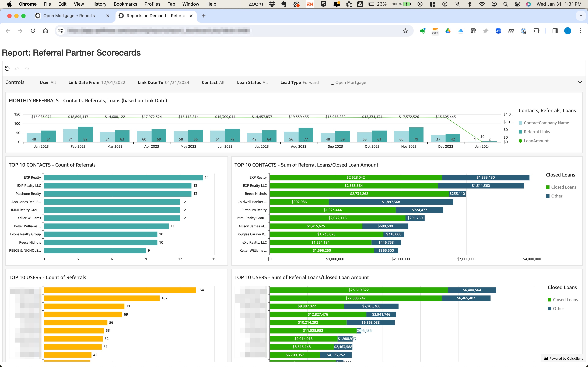Click the undo arrow in report toolbar
Image resolution: width=588 pixels, height=367 pixels.
click(x=17, y=69)
